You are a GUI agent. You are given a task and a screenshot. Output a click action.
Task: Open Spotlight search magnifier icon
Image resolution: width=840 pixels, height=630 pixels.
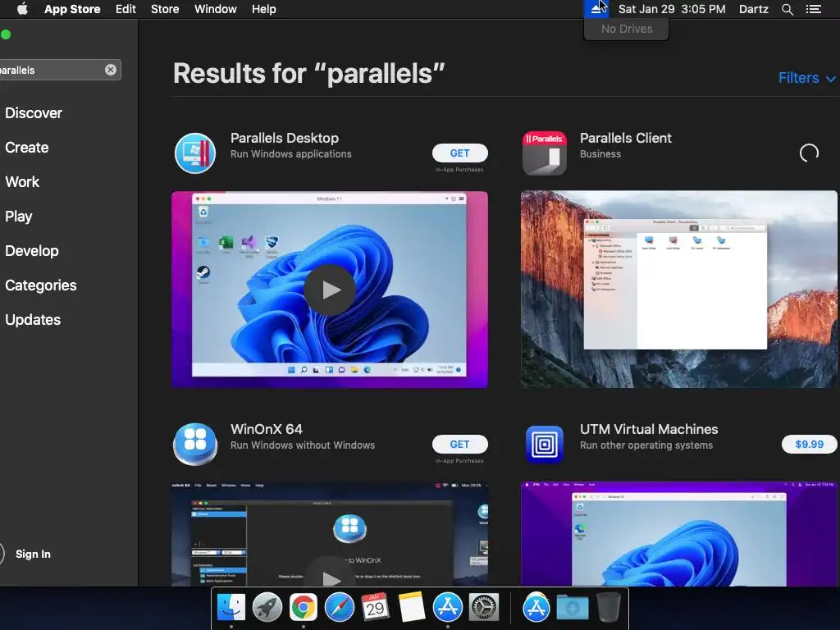(787, 9)
